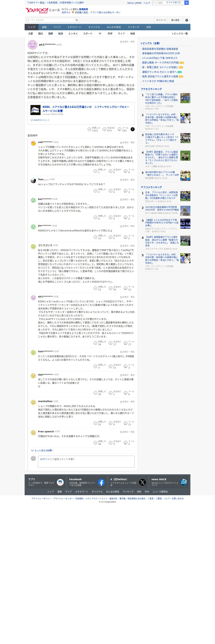Open the news HACK footer icon
Viewport: 215px width, 644px height.
point(184,482)
